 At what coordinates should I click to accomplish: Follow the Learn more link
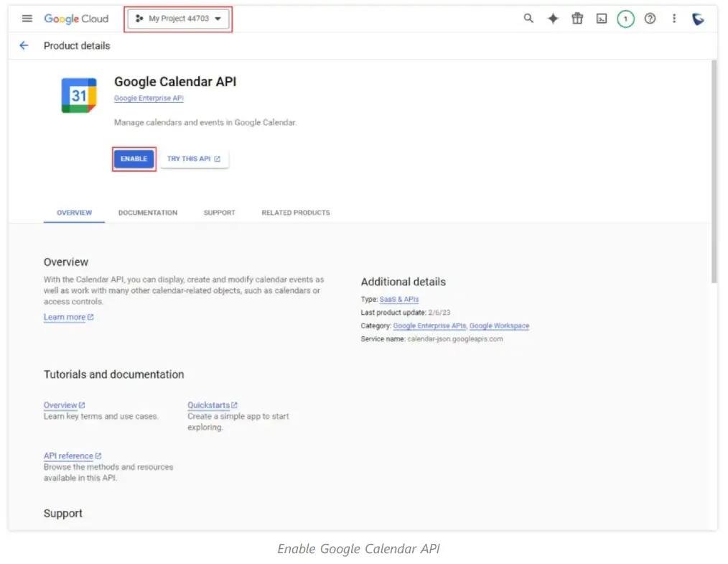tap(69, 318)
